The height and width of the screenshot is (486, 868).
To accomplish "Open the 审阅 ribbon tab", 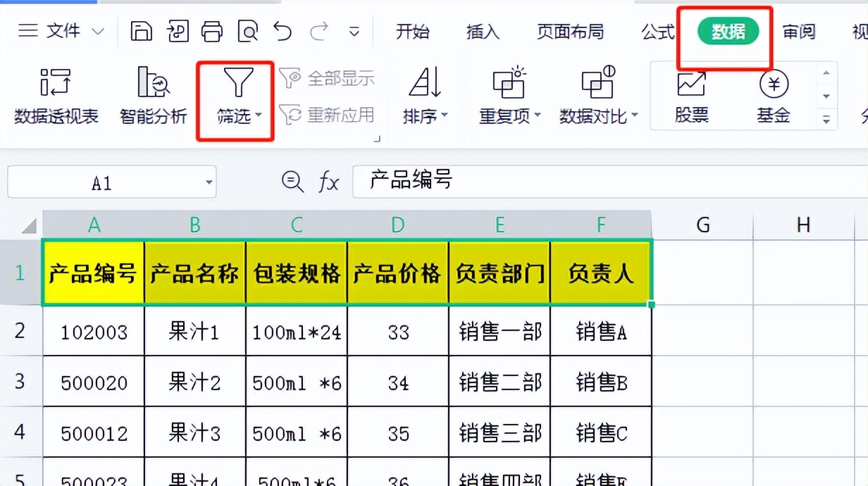I will tap(798, 32).
